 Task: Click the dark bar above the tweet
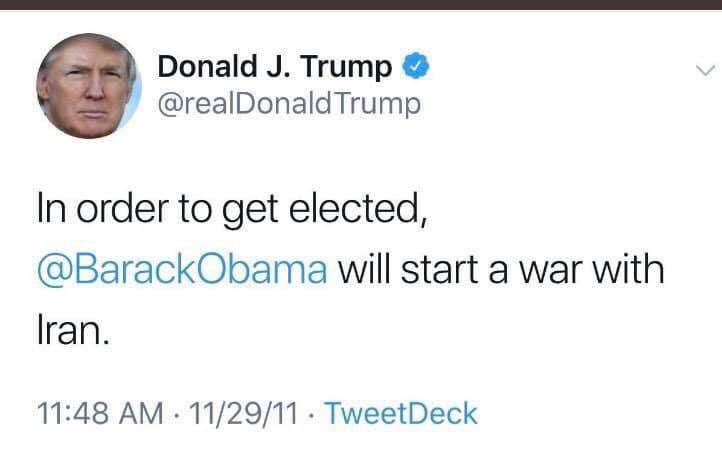point(361,4)
